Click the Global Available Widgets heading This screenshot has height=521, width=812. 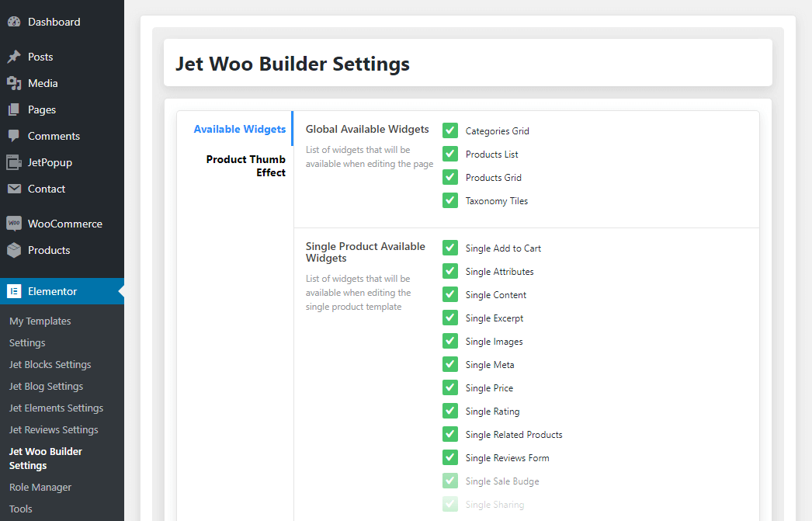pos(367,129)
